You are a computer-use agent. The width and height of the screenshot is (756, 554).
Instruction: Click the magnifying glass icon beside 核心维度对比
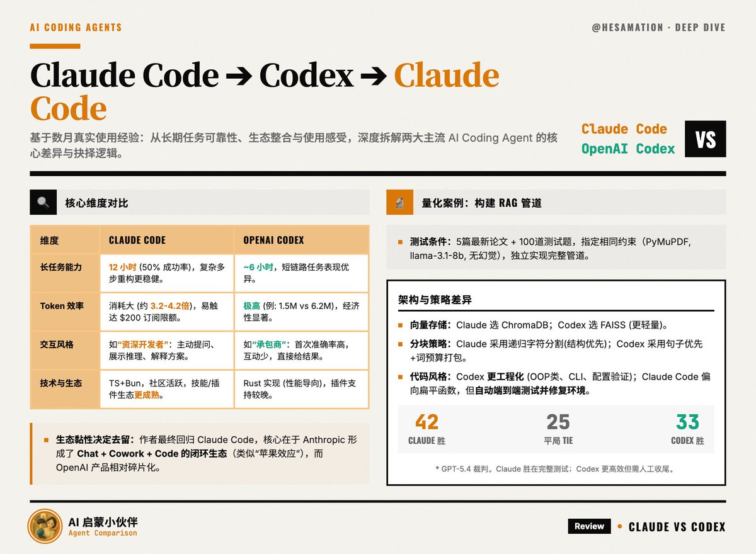(x=43, y=203)
